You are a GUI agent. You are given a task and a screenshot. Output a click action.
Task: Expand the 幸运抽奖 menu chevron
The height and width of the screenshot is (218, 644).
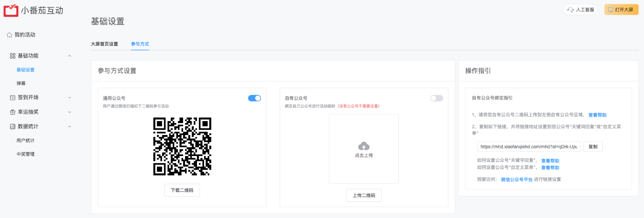point(70,112)
